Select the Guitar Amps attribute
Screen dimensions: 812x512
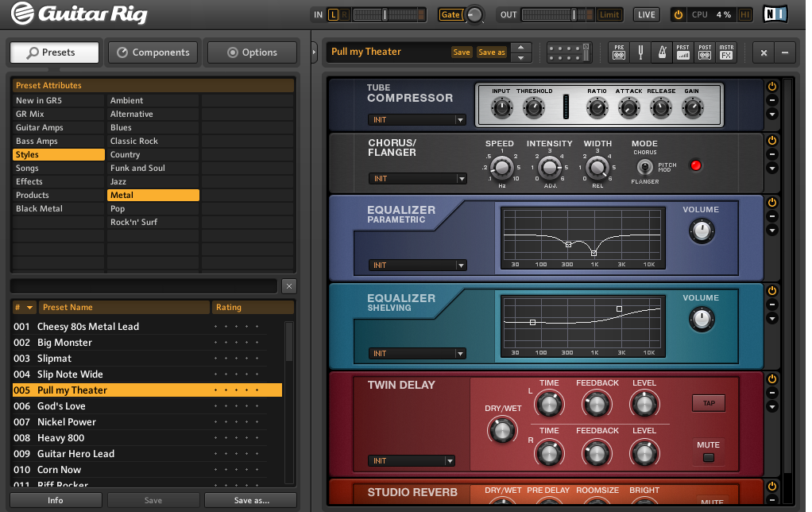59,127
